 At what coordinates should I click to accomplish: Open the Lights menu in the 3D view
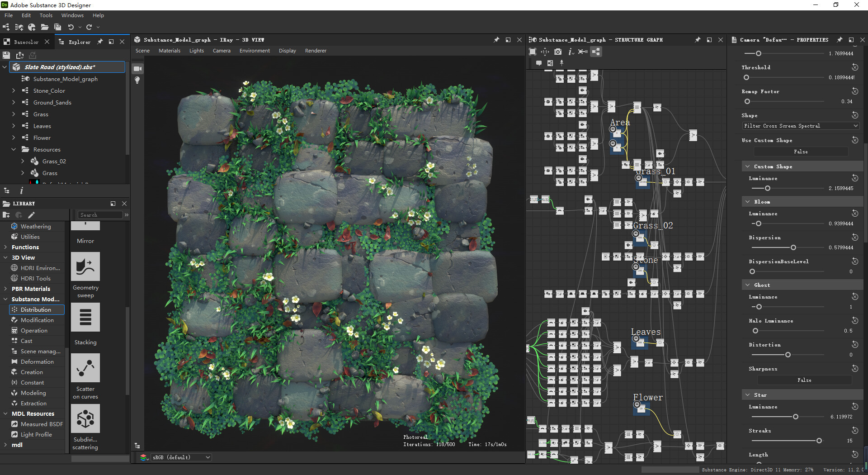pos(196,50)
